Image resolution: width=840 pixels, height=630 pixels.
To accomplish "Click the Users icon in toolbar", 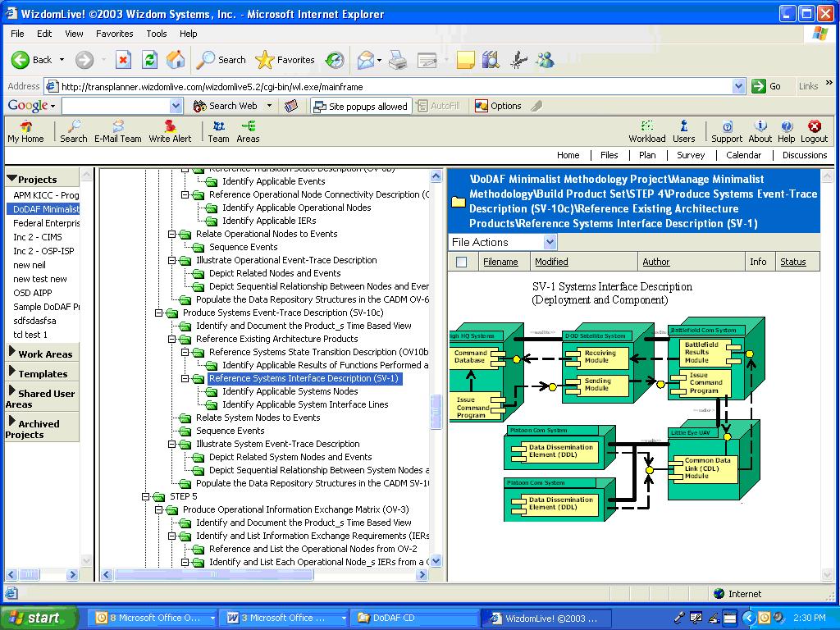I will click(x=683, y=131).
